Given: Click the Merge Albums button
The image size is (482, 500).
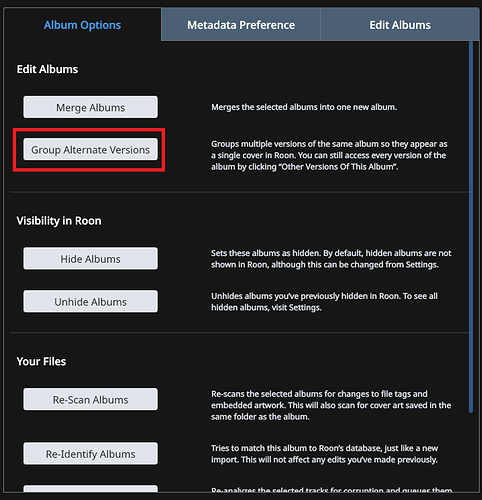Looking at the screenshot, I should coord(90,107).
